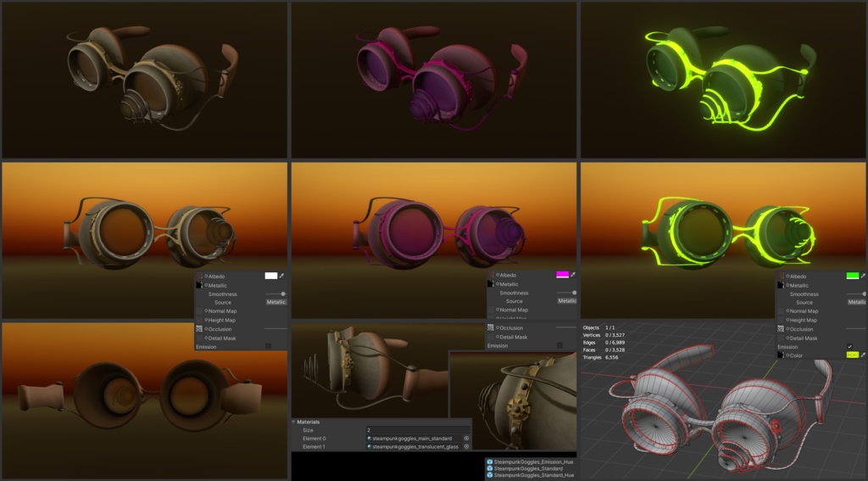Screen dimensions: 868x481
Task: Click Occlusion texture slot in green-albedo panel
Action: 781,329
